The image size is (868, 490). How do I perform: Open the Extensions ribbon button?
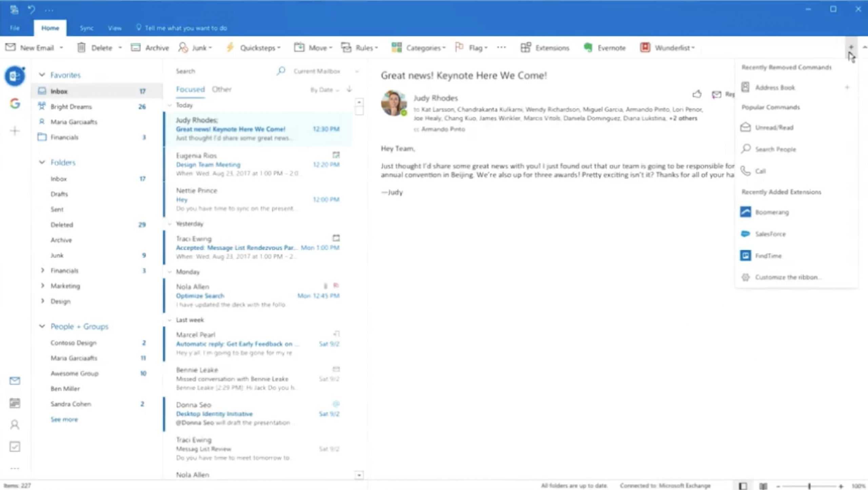tap(545, 48)
